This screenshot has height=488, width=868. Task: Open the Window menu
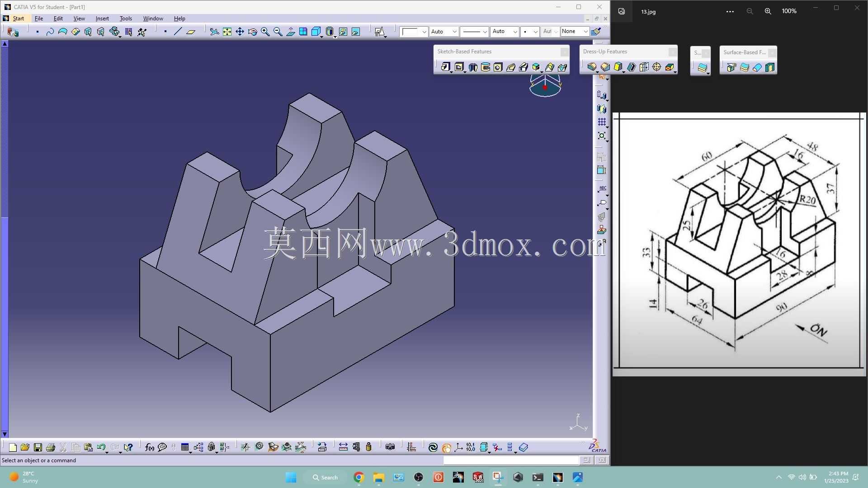pyautogui.click(x=153, y=19)
